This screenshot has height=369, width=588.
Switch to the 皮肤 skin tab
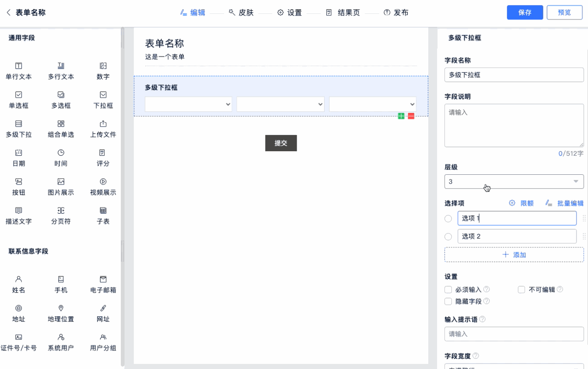click(x=241, y=12)
